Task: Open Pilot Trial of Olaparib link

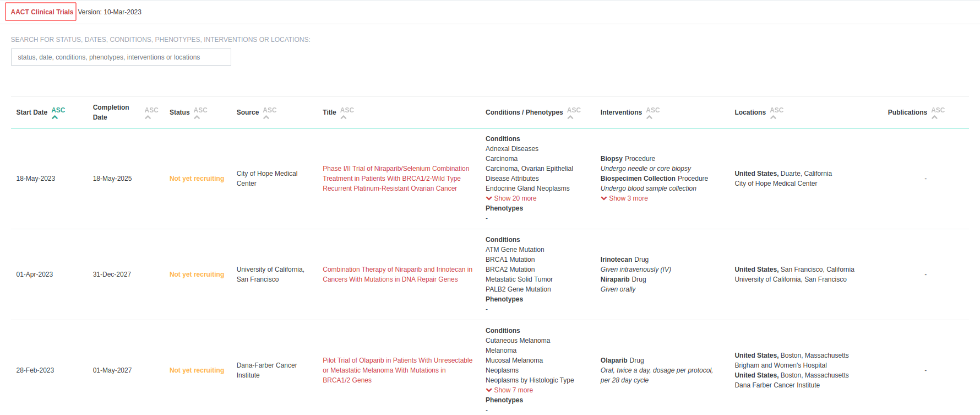Action: pos(398,370)
